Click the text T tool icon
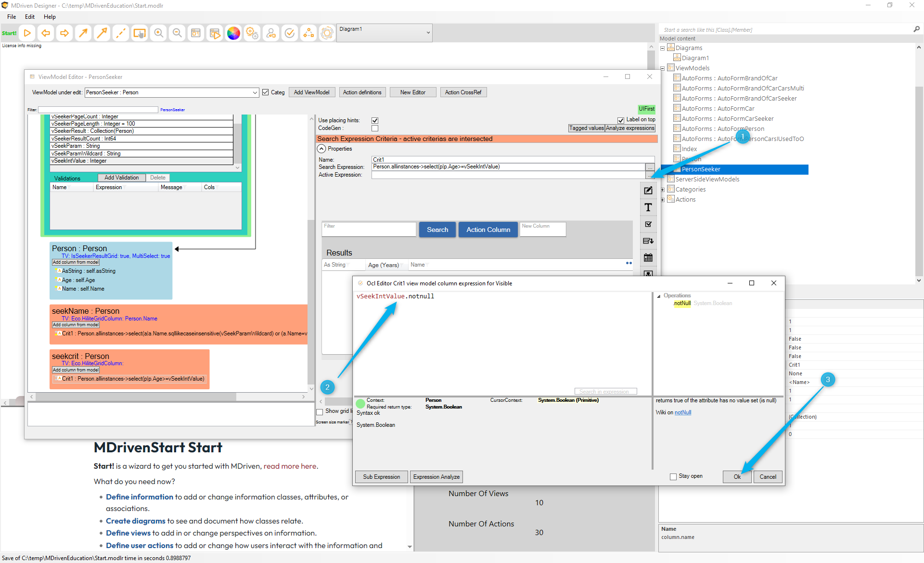Image resolution: width=924 pixels, height=563 pixels. [x=648, y=207]
